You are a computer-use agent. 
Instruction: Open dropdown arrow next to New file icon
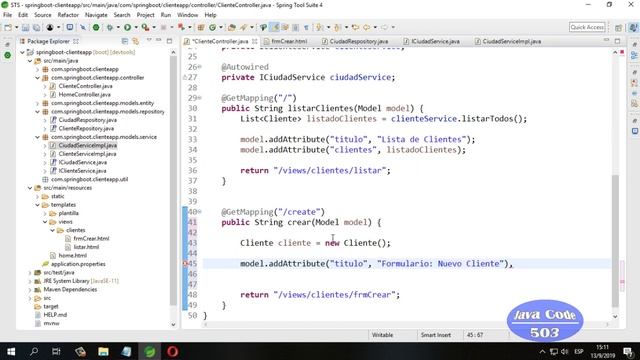pyautogui.click(x=16, y=27)
